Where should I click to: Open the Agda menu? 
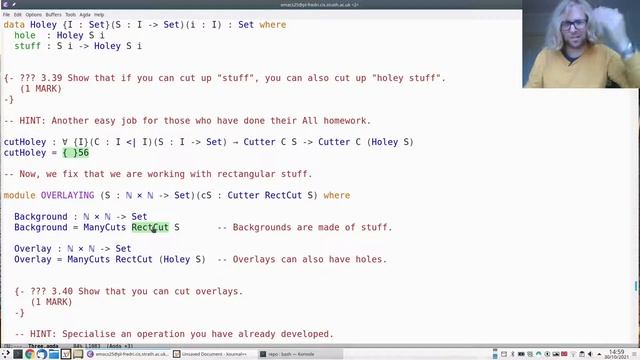tap(85, 15)
